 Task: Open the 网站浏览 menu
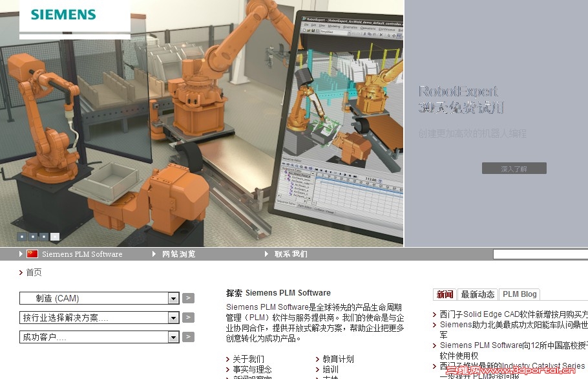(x=178, y=254)
